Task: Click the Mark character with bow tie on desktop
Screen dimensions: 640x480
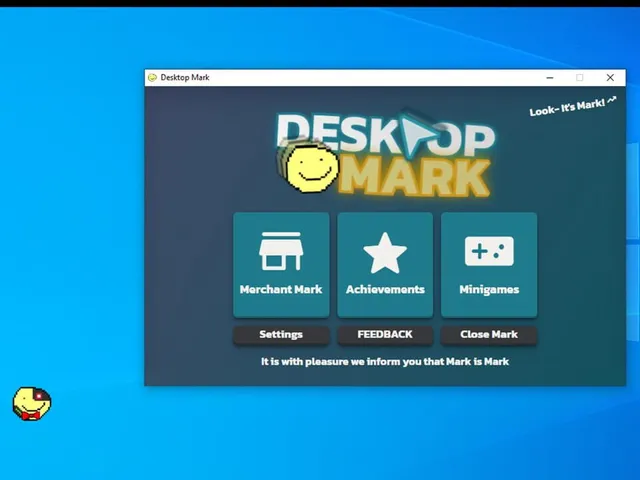Action: [32, 404]
